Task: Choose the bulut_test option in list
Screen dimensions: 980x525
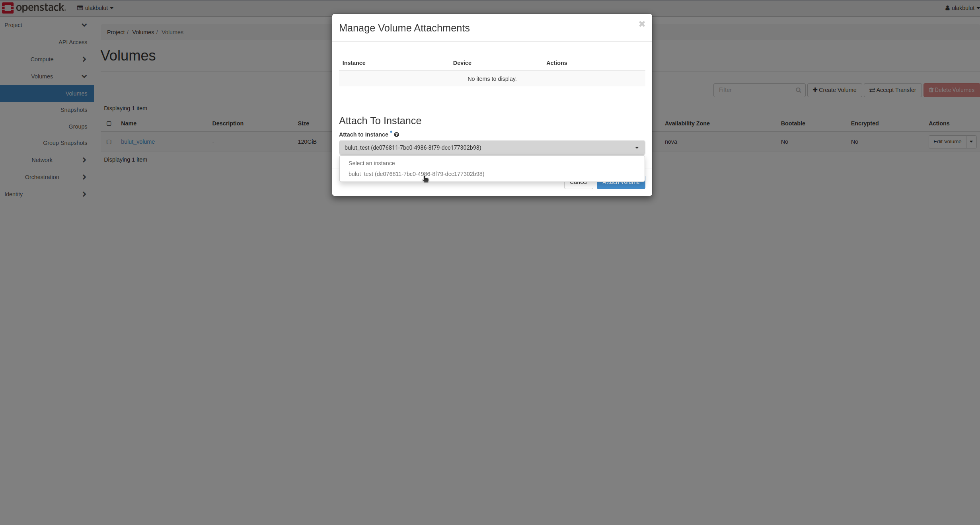Action: coord(492,174)
